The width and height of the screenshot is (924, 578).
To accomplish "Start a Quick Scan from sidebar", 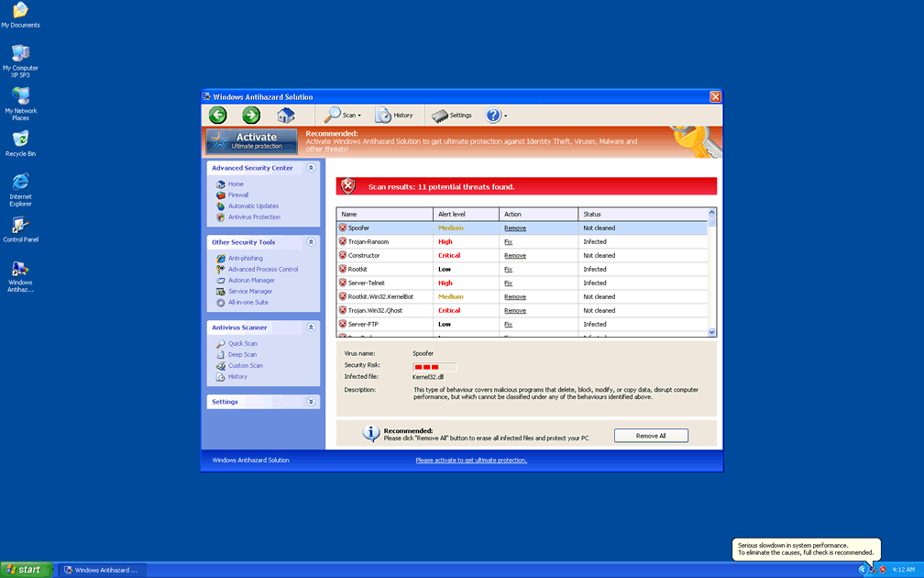I will [x=242, y=344].
